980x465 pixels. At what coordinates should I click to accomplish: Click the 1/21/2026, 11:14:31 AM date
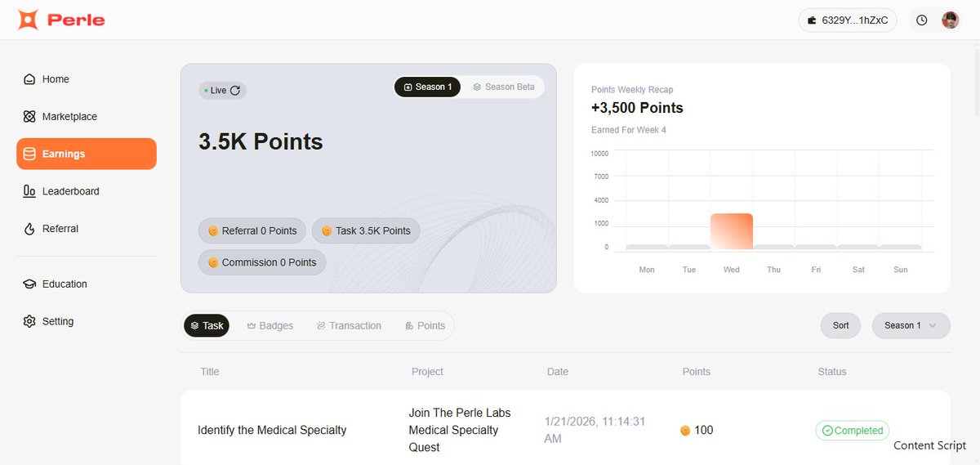click(595, 431)
